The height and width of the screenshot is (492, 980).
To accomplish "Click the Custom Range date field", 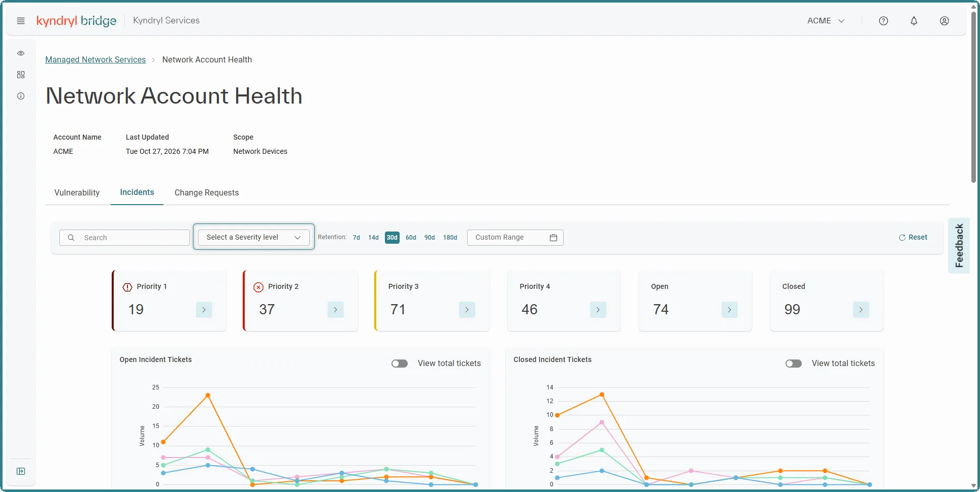I will click(515, 238).
